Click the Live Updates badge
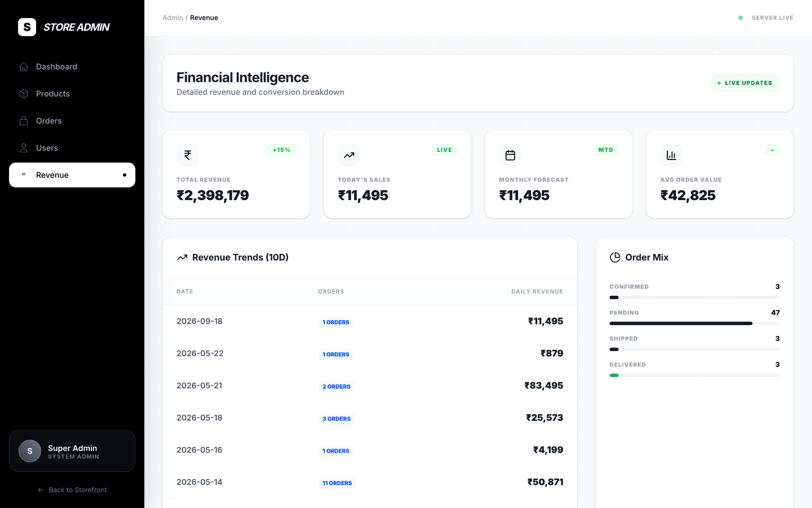This screenshot has width=812, height=508. [745, 83]
